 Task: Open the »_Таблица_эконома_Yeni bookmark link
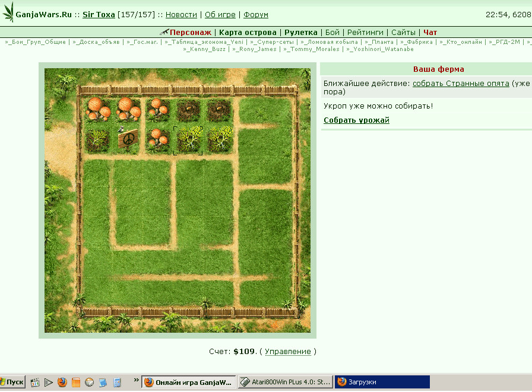[x=204, y=42]
